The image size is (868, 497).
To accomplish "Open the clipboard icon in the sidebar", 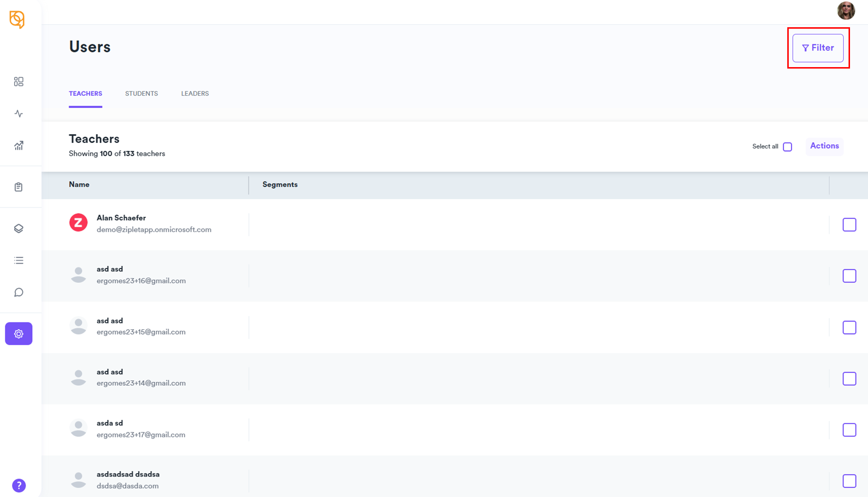I will click(x=18, y=187).
